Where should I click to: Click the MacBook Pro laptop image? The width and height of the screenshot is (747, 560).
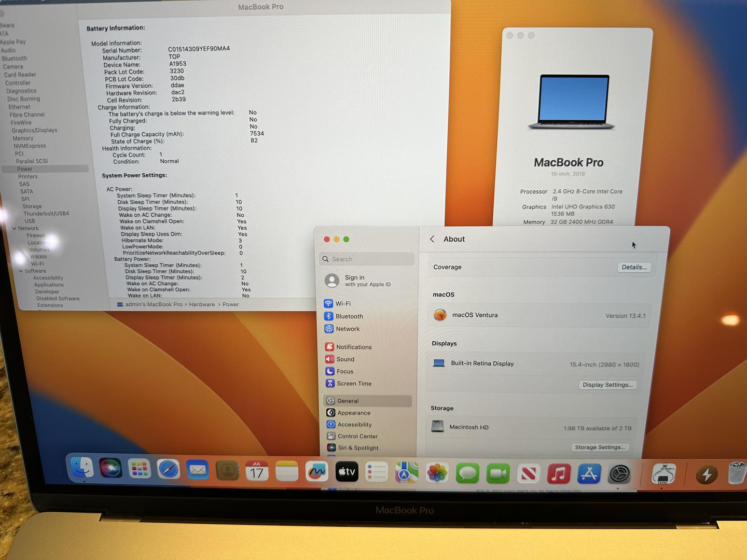572,102
